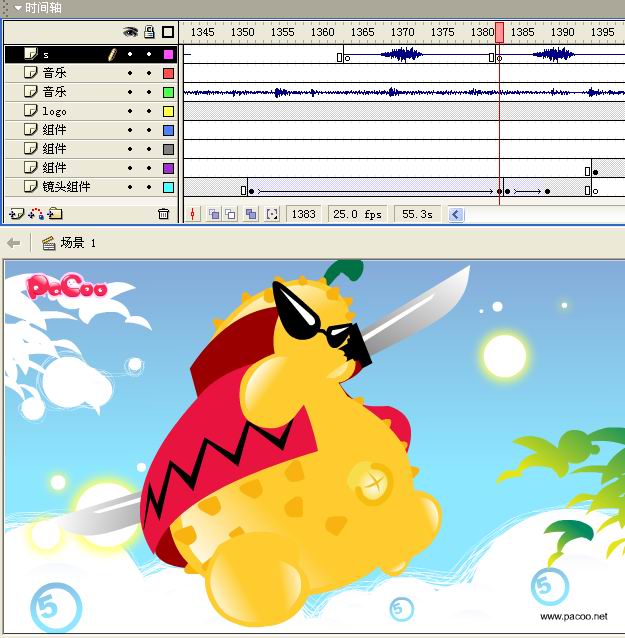
Task: Click the visibility dot of the 镜头组件 layer
Action: click(130, 187)
